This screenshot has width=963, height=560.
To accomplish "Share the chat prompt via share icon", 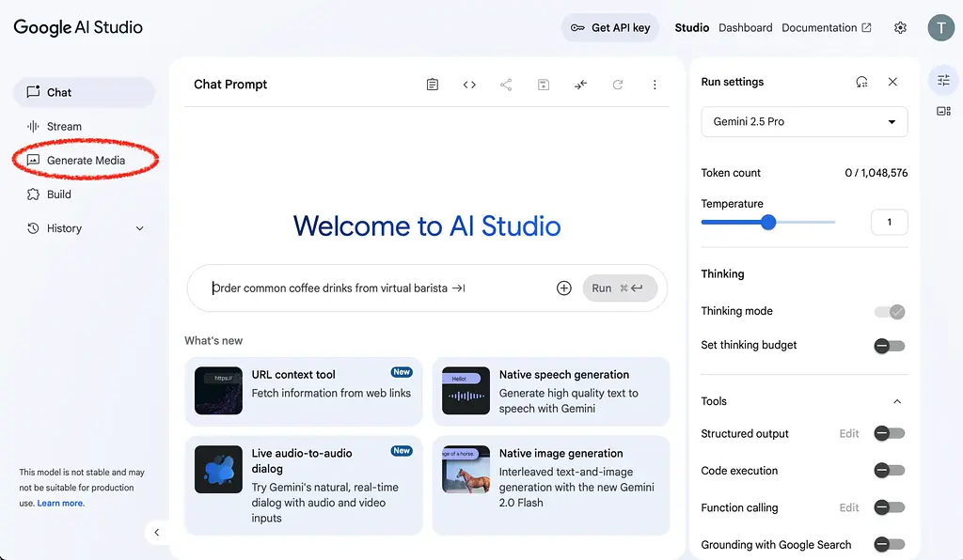I will (506, 84).
